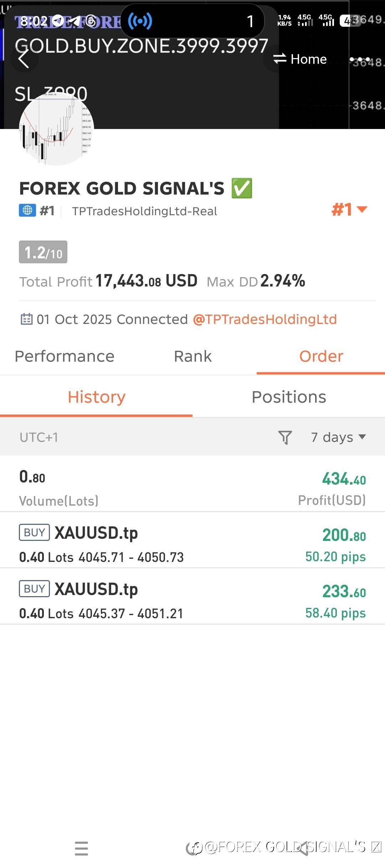This screenshot has height=868, width=385.
Task: Open the @TPTradesHoldingLtd broker link
Action: tap(265, 319)
